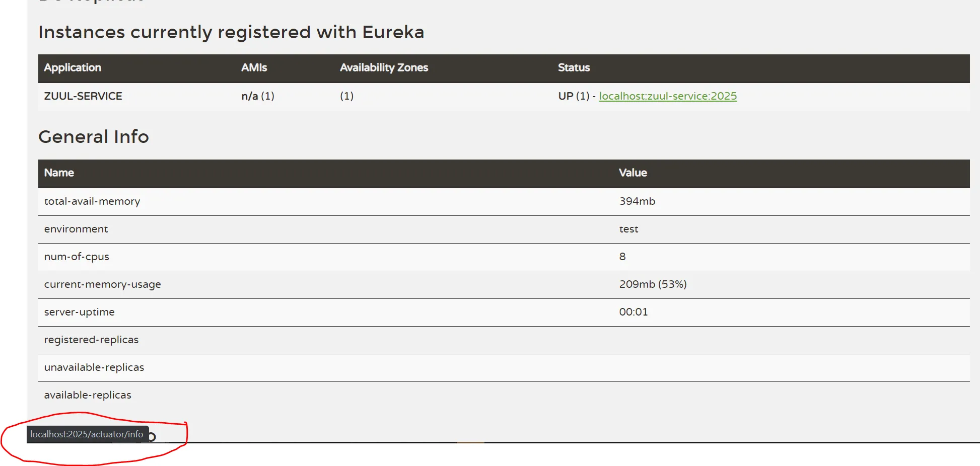
Task: Click the unavailable-replicas row label
Action: click(94, 367)
